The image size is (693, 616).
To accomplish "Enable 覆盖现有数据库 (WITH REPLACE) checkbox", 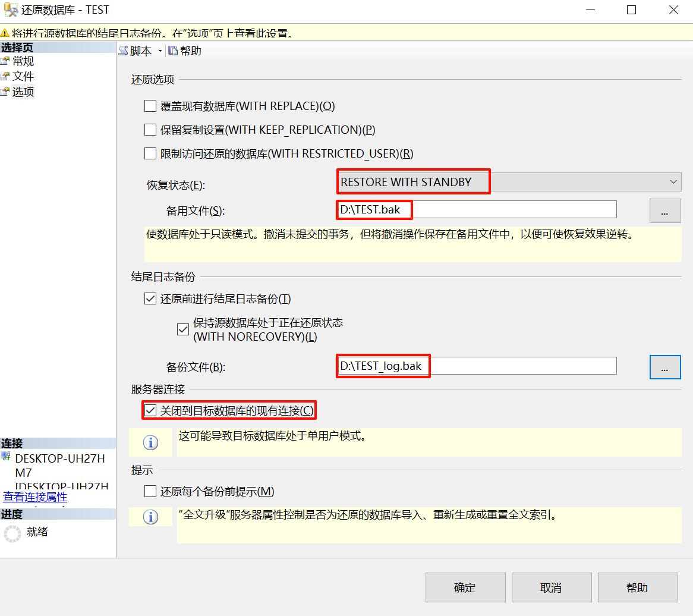I will [x=150, y=106].
